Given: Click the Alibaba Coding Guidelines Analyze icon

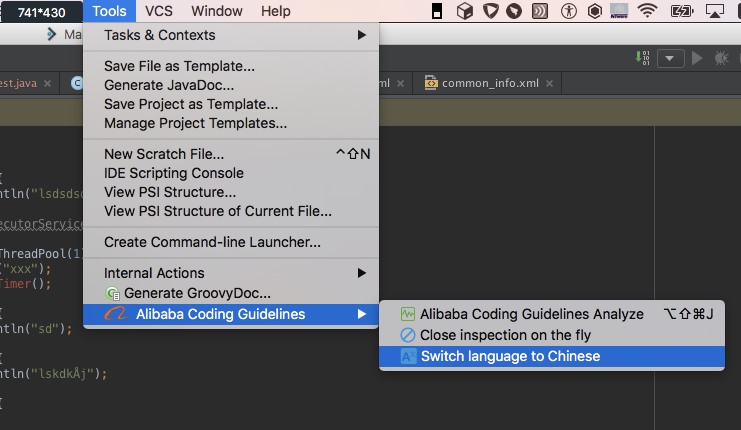Looking at the screenshot, I should 407,314.
